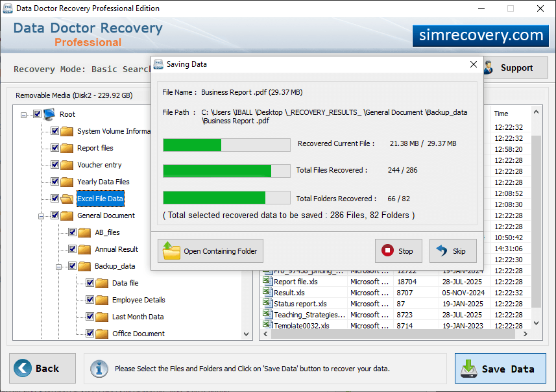
Task: Uncheck the Employee Details checkbox
Action: coord(90,300)
